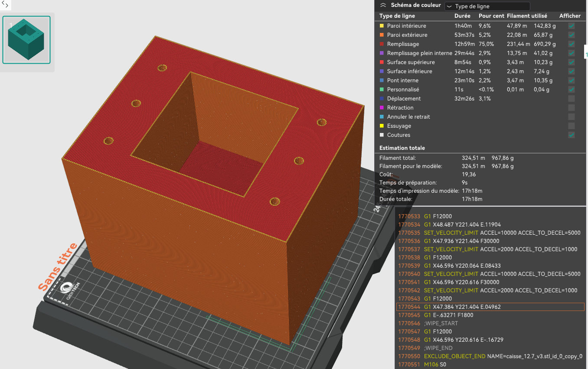Screen dimensions: 588x369
Task: Hide Surface supérieure lines
Action: (572, 62)
